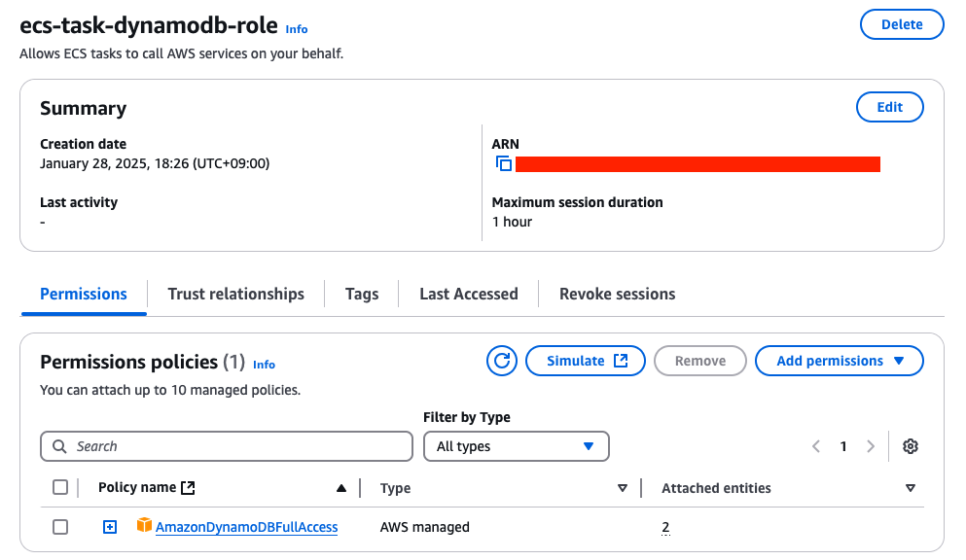Open policy table settings gear
Screen dimensions: 966x560
pos(911,446)
